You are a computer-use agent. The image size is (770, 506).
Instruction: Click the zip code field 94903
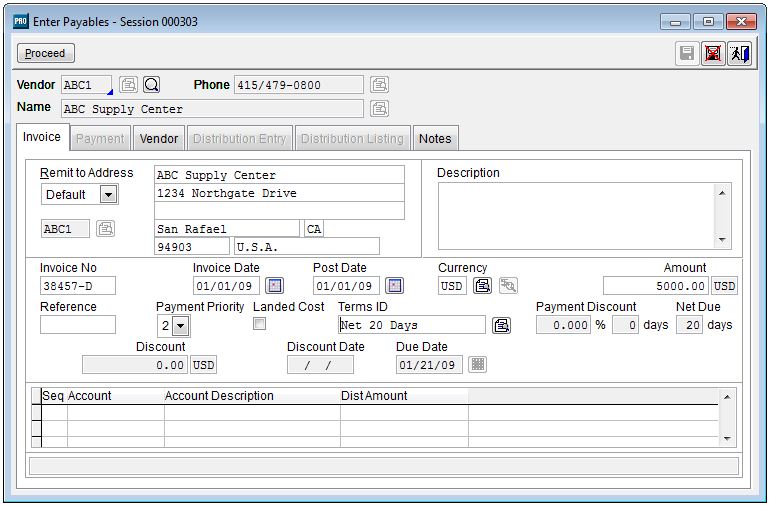192,247
